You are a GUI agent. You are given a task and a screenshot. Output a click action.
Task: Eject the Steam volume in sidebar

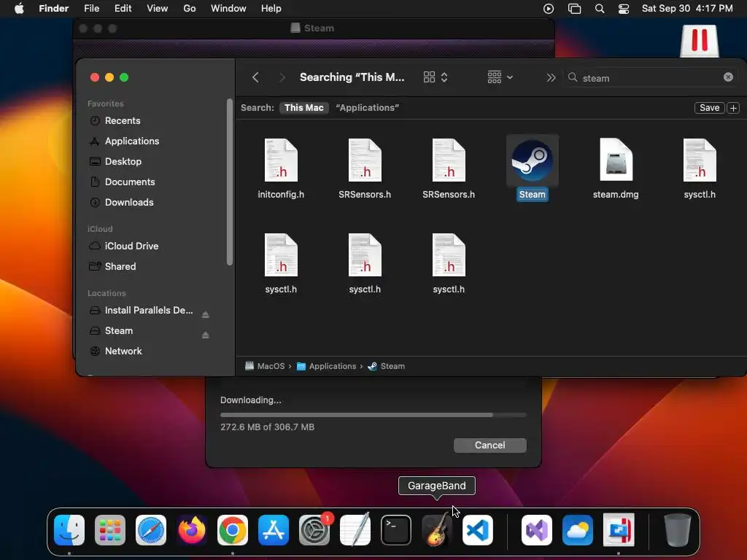205,335
